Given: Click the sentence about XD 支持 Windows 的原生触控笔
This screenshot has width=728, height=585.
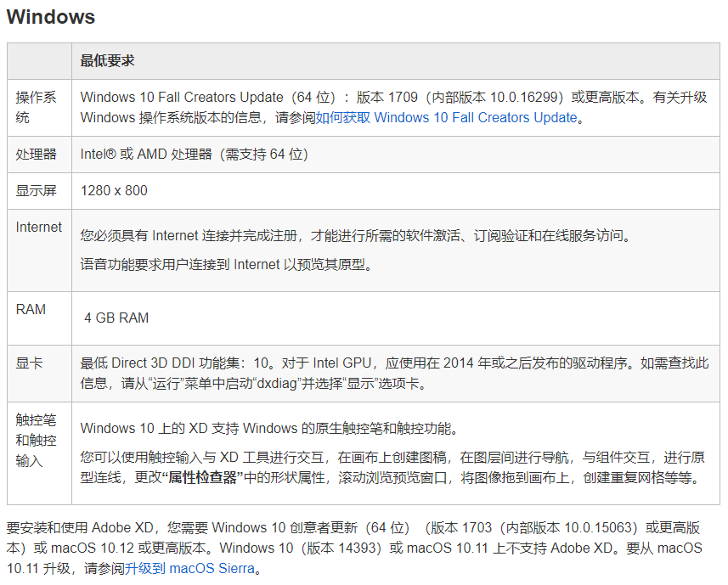Looking at the screenshot, I should (268, 428).
